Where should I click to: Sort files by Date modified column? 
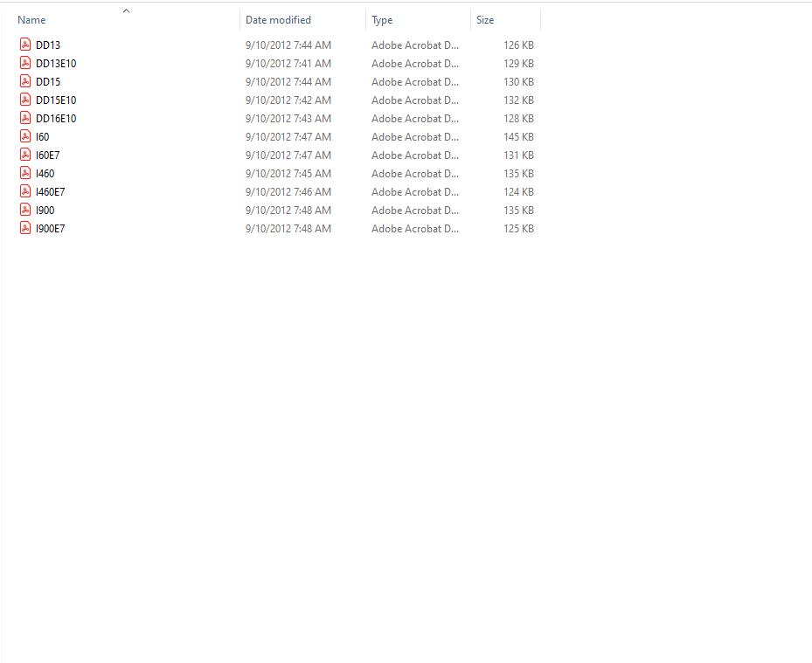click(278, 20)
